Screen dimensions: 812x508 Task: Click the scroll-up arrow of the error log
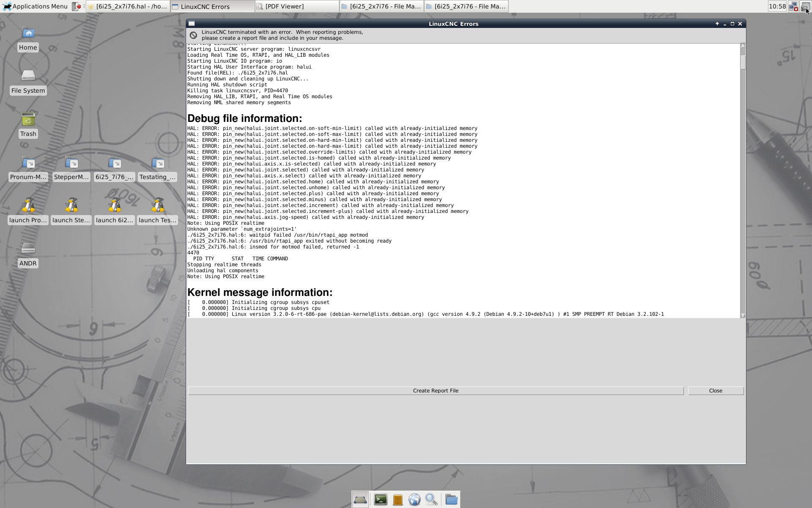click(743, 46)
